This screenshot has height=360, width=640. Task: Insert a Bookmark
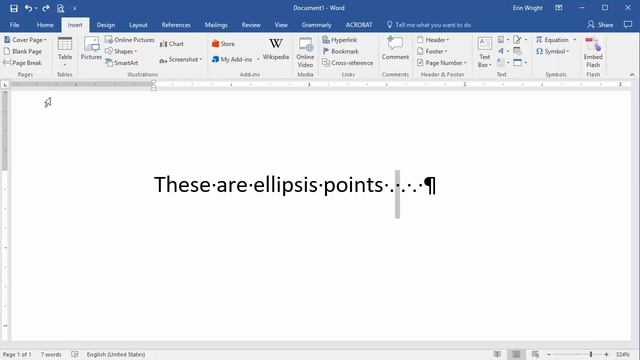340,51
